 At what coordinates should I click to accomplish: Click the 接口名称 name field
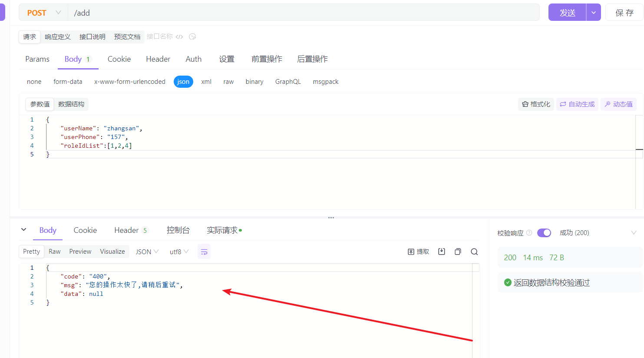(x=160, y=36)
